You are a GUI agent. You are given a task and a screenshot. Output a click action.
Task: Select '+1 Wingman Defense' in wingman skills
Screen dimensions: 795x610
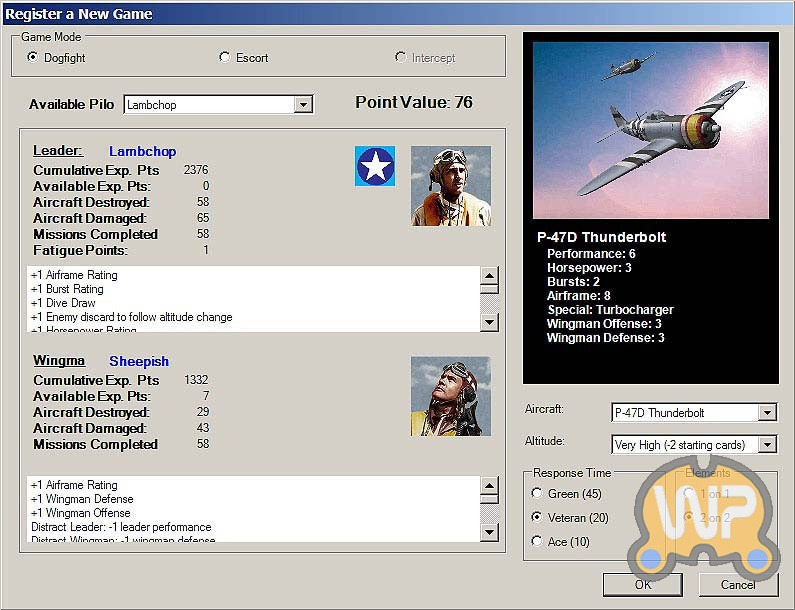tap(82, 499)
